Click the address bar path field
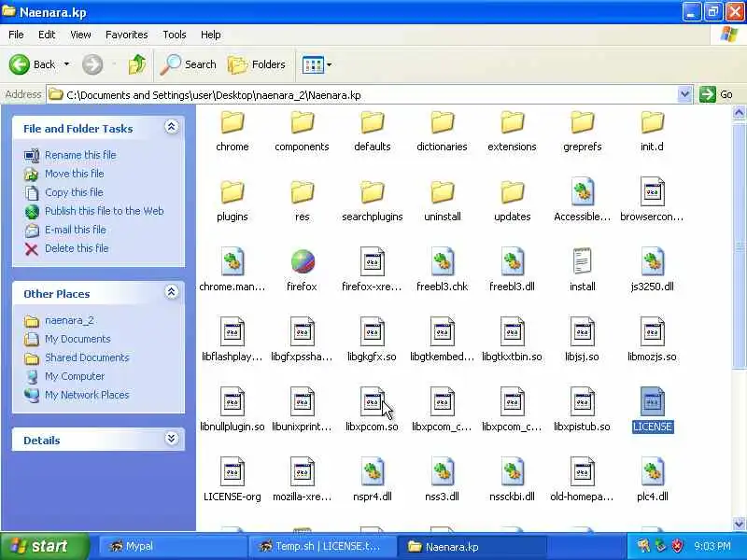 pos(362,95)
